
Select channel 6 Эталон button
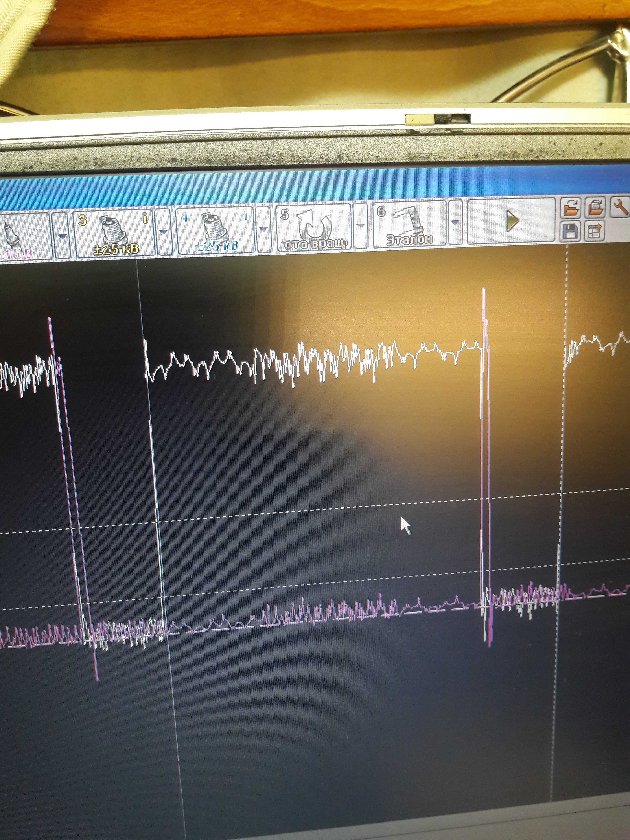(410, 224)
